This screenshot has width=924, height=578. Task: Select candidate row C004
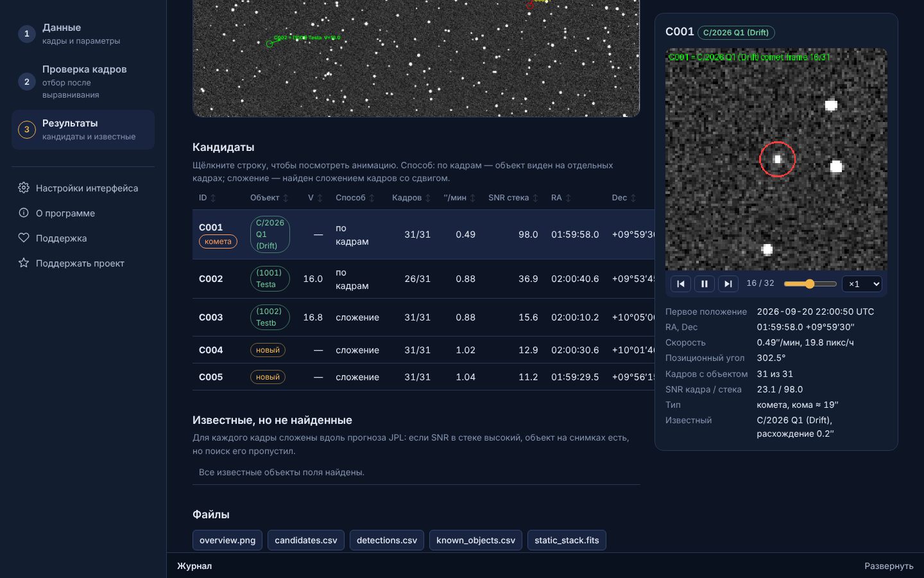[x=424, y=350]
